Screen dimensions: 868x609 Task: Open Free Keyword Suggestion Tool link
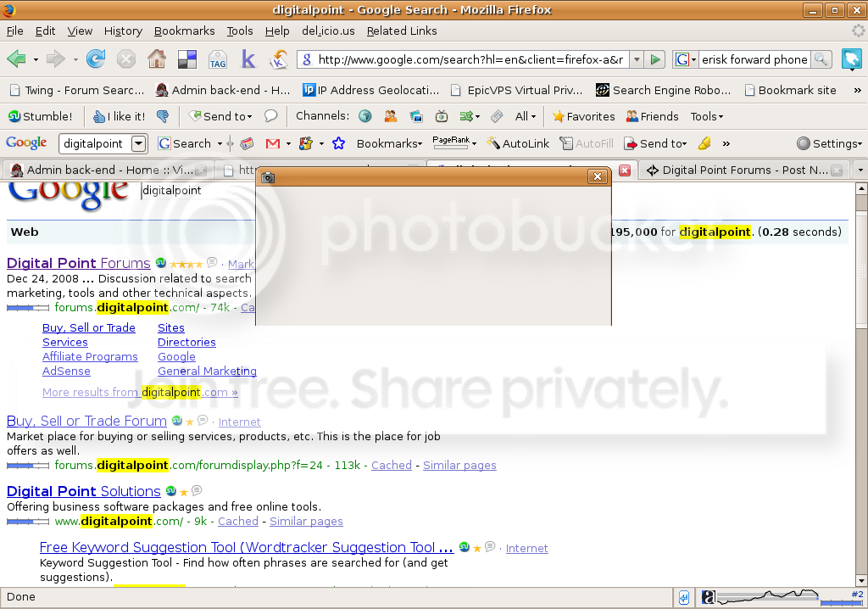coord(247,547)
